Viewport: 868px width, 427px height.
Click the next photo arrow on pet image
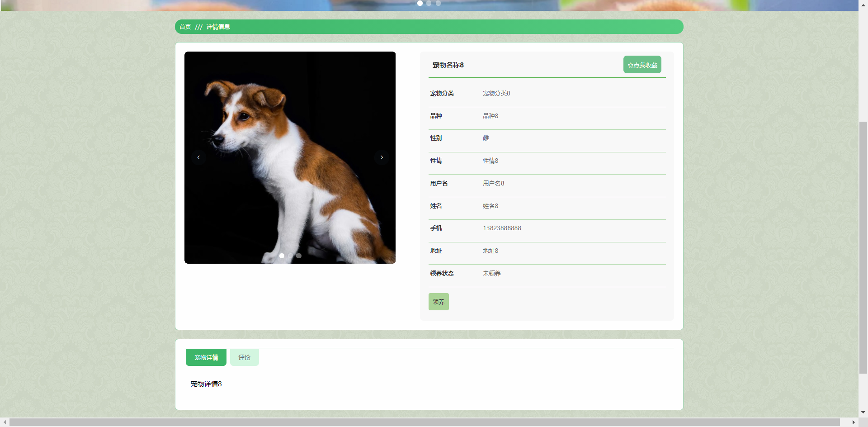point(382,157)
